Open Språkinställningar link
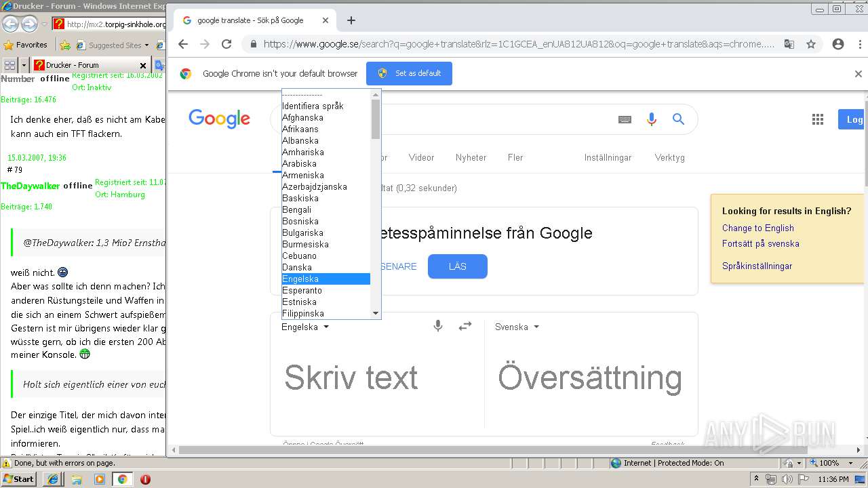868x488 pixels. 757,266
